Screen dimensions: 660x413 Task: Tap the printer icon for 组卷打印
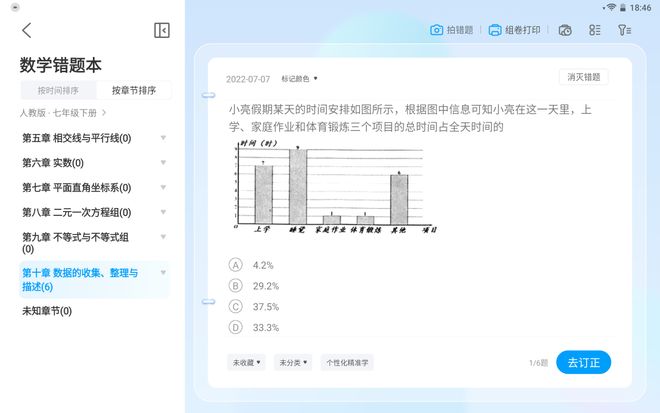pos(495,30)
